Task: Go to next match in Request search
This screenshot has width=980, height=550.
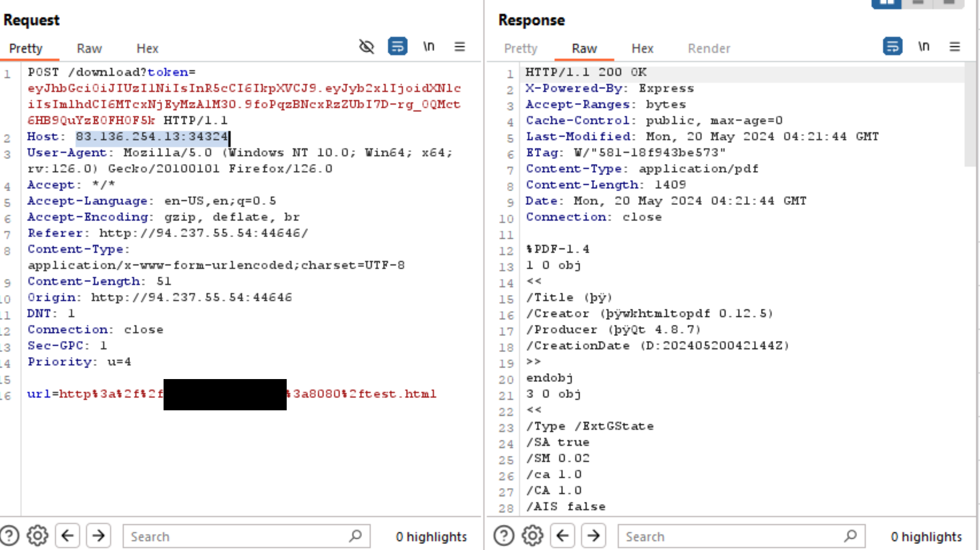Action: [98, 536]
